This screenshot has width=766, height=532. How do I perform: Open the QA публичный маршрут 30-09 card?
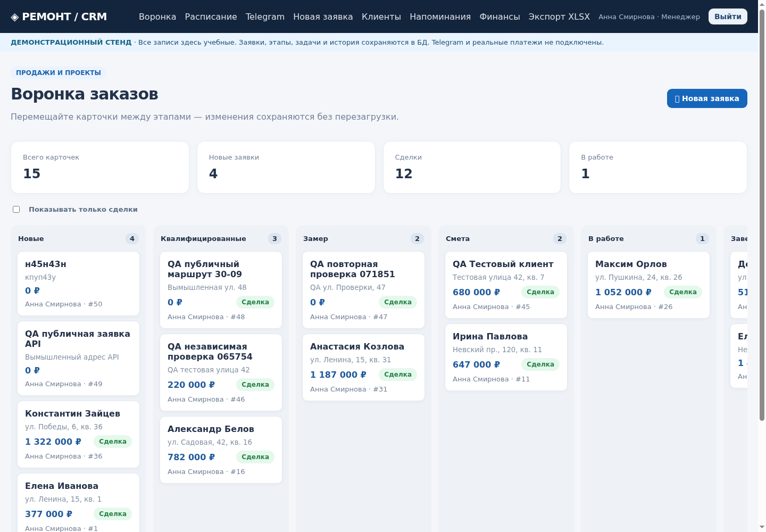[x=221, y=290]
